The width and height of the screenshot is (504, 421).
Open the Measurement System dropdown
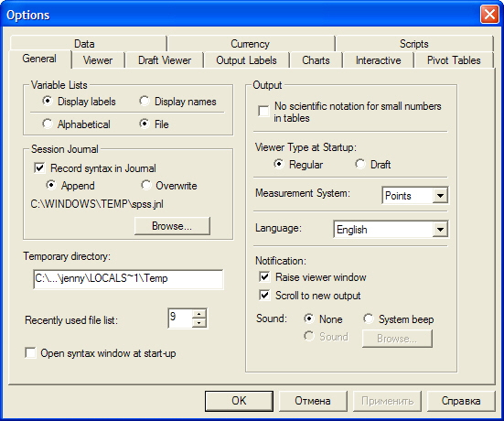click(440, 196)
